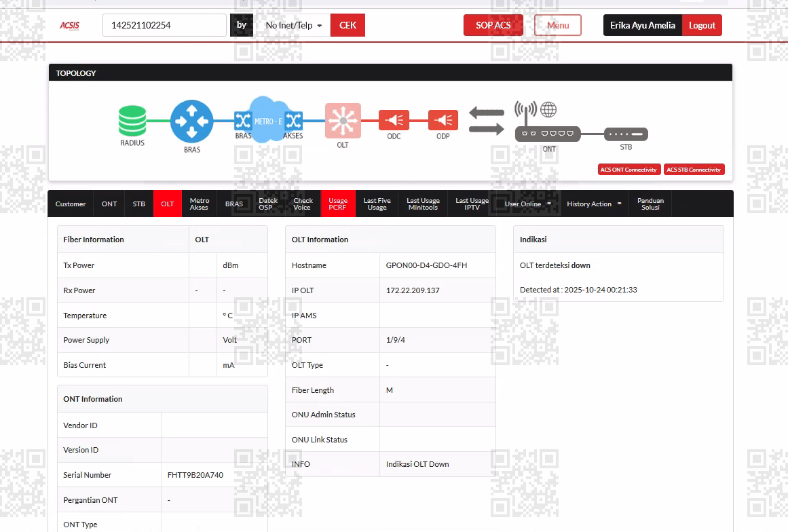Click the globe icon above ONT

click(548, 109)
